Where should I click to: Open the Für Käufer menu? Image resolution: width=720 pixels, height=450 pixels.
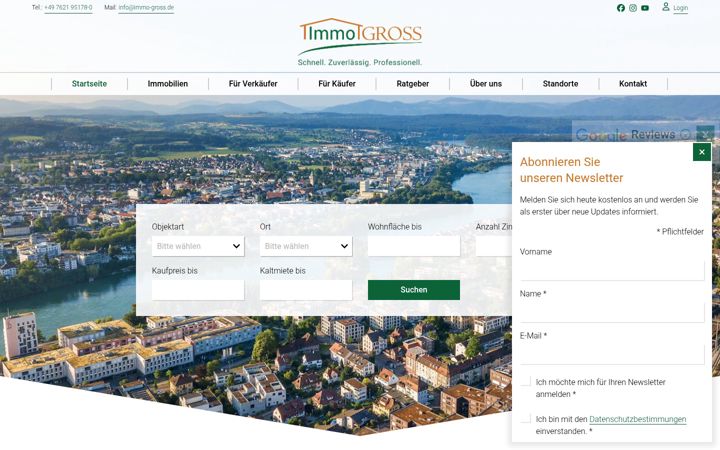click(x=337, y=84)
